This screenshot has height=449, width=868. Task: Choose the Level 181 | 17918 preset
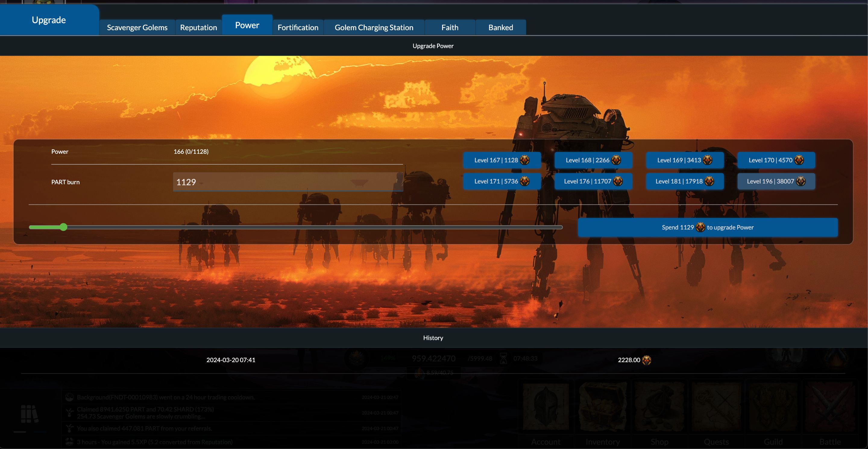(x=685, y=181)
